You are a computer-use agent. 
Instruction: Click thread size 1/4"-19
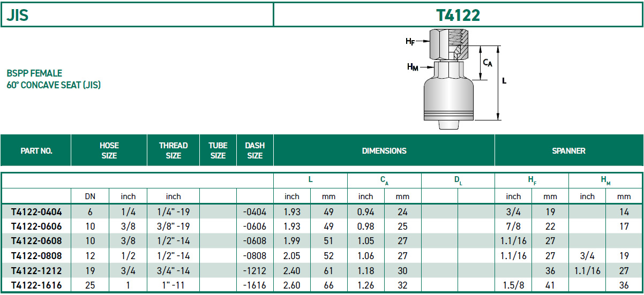pyautogui.click(x=174, y=212)
